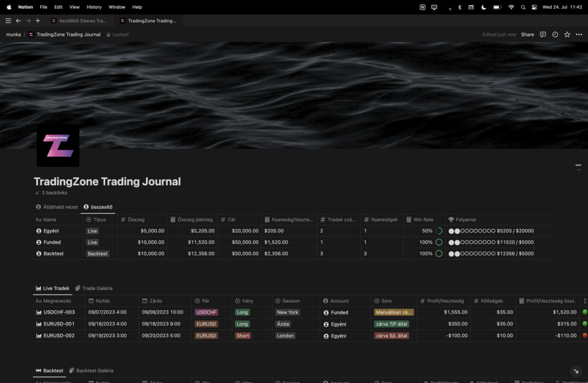Open the View menu
The height and width of the screenshot is (383, 588).
tap(74, 7)
